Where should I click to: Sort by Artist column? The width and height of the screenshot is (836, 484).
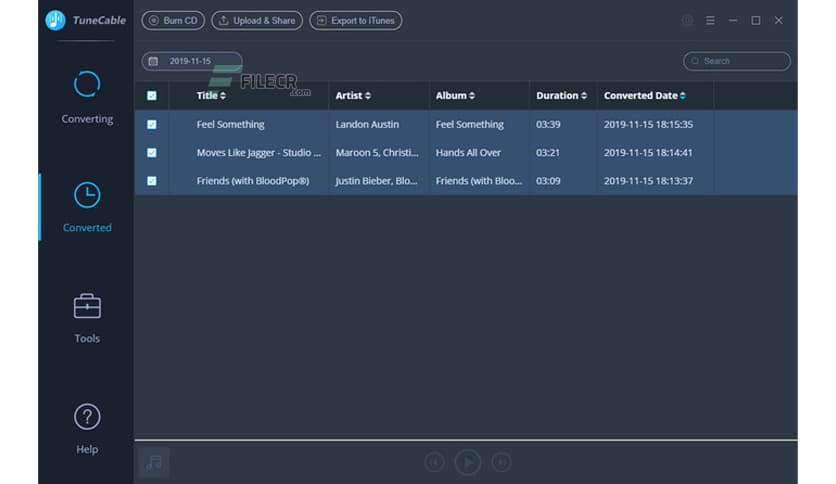(x=353, y=95)
